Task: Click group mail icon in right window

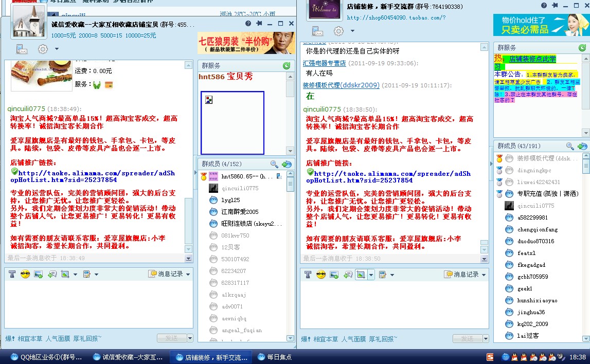Action: point(317,31)
